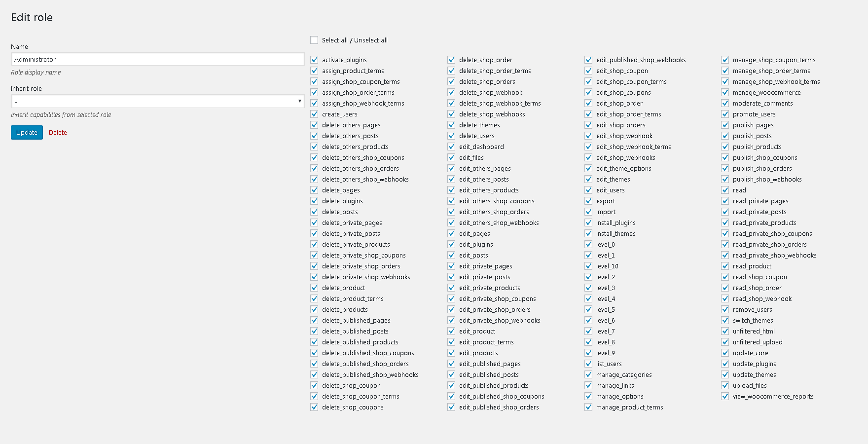The width and height of the screenshot is (868, 444).
Task: Tick the Select all / Unselect all checkbox
Action: pyautogui.click(x=314, y=40)
